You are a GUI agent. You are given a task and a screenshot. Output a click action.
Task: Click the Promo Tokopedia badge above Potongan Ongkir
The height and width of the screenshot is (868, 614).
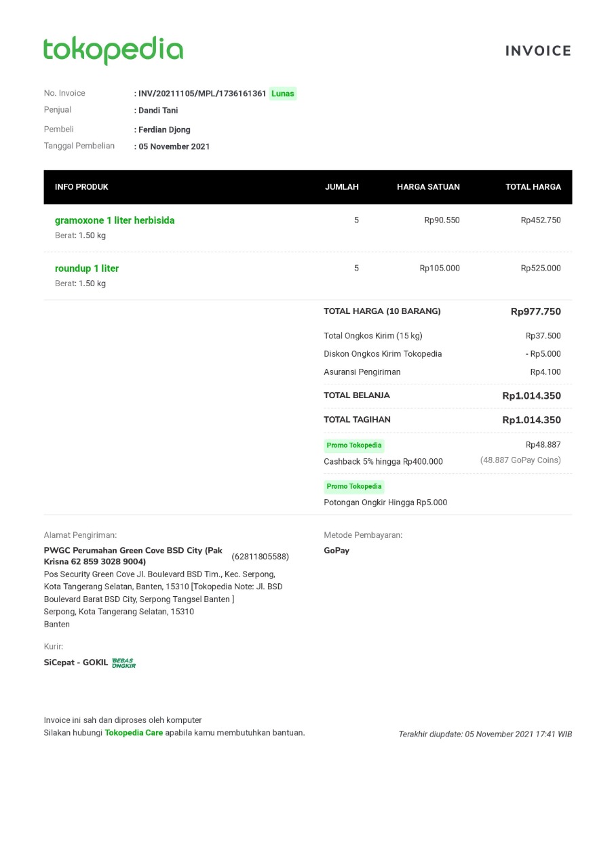pyautogui.click(x=354, y=486)
